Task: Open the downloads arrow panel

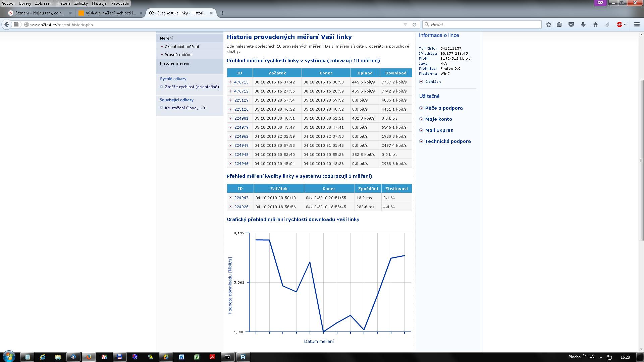Action: (583, 24)
